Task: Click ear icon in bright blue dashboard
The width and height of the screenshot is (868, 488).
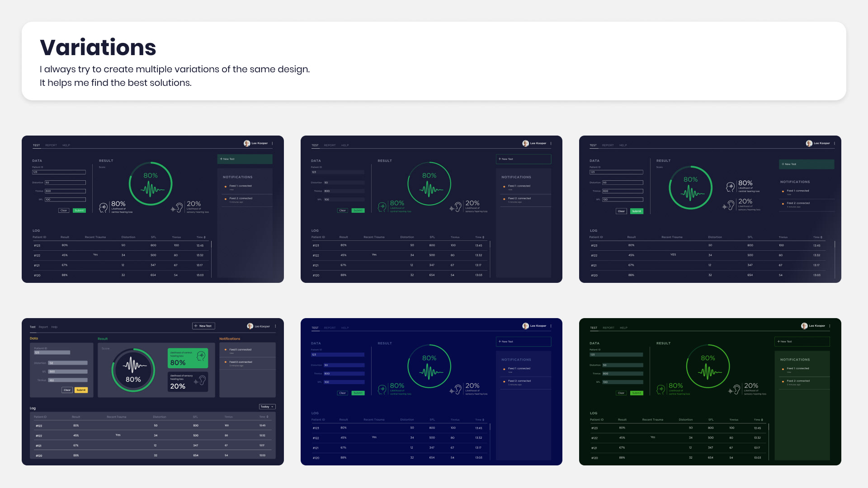Action: click(457, 389)
